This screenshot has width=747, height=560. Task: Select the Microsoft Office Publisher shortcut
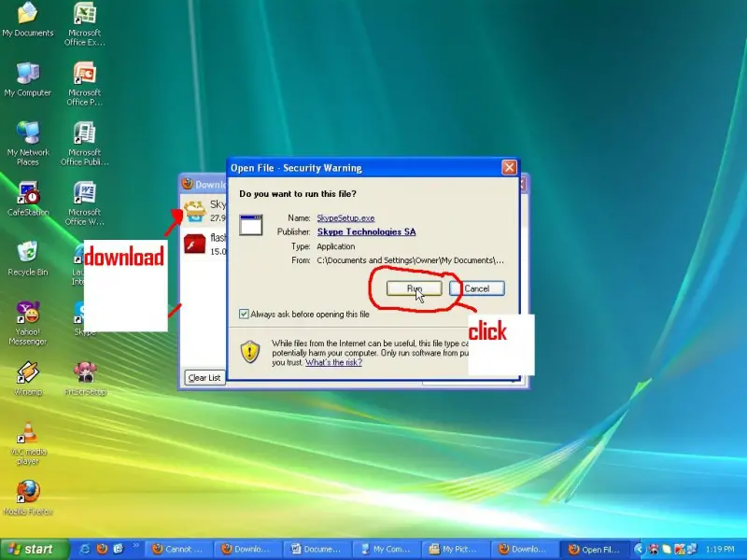(x=84, y=144)
